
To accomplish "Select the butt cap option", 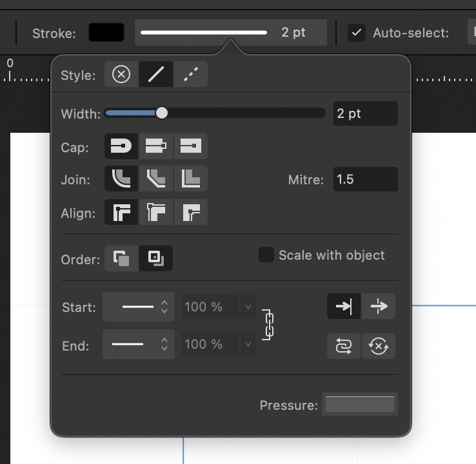I will coord(156,146).
